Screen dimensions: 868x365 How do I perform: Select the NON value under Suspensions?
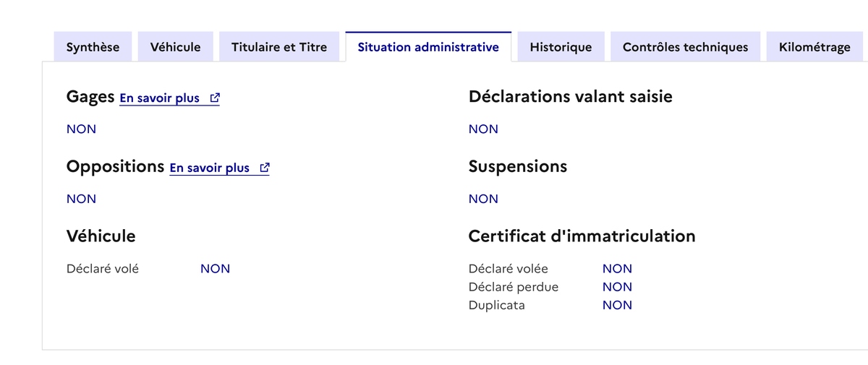(x=483, y=199)
